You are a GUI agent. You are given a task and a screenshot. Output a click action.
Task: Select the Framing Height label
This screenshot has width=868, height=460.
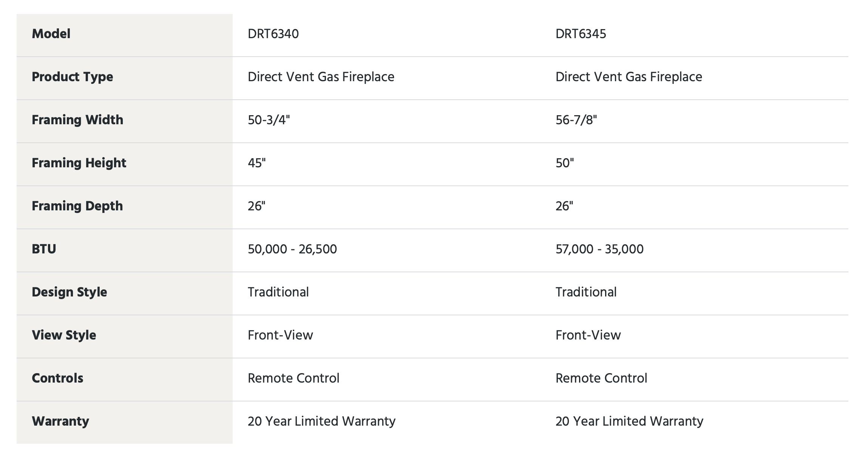point(79,163)
